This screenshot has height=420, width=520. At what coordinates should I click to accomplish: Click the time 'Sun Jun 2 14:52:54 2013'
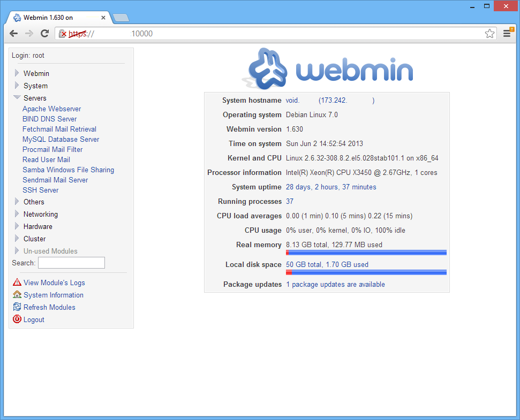coord(325,143)
